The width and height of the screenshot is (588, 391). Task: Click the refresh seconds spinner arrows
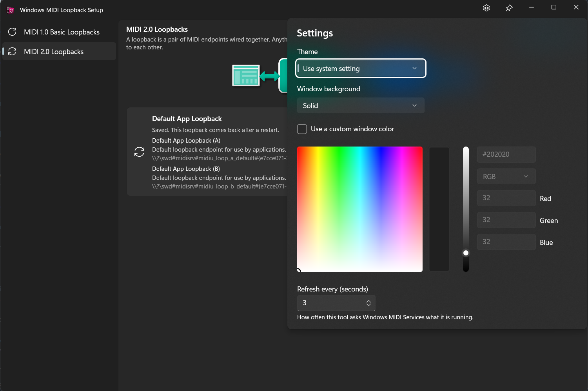tap(368, 303)
